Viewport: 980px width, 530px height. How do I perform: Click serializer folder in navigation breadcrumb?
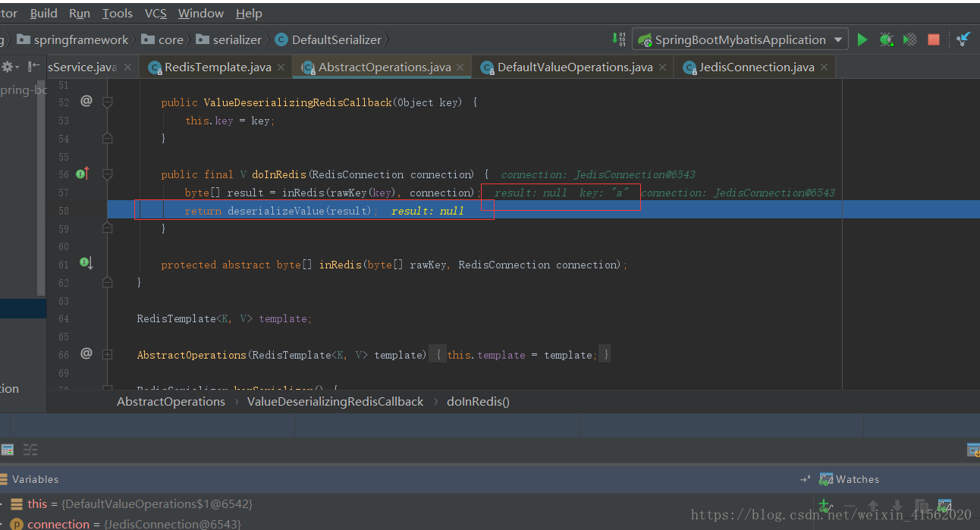(x=229, y=39)
